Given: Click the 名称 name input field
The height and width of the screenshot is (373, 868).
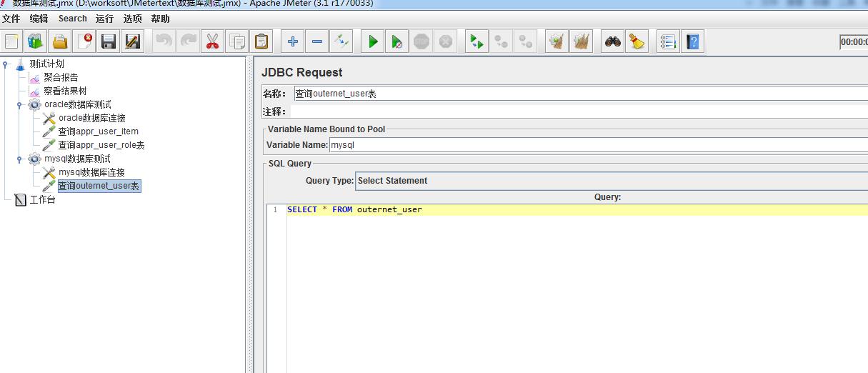Looking at the screenshot, I should tap(581, 94).
